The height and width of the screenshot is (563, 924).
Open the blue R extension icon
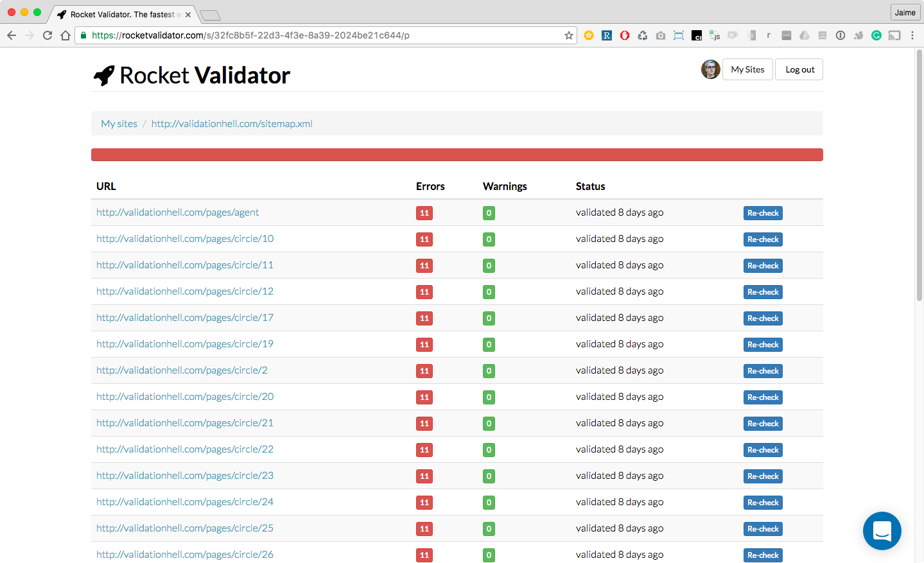click(x=607, y=35)
